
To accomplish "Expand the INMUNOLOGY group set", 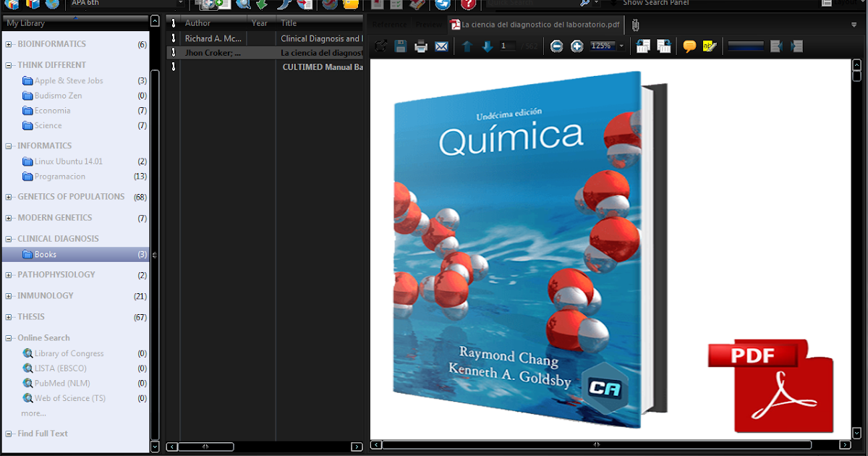I will (x=9, y=296).
